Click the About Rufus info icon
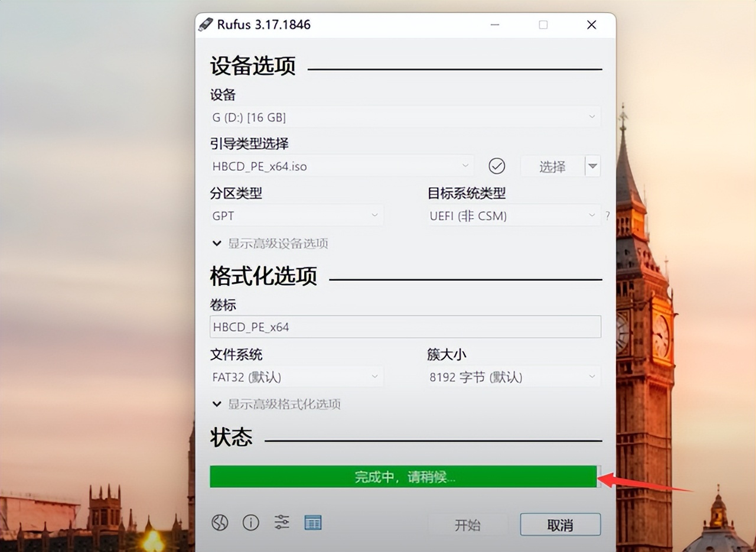Viewport: 756px width, 552px height. [250, 522]
